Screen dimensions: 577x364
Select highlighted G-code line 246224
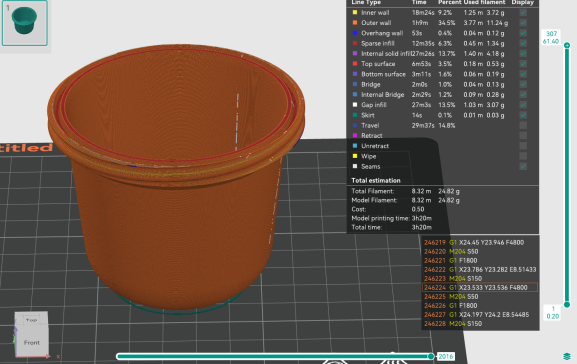click(480, 287)
